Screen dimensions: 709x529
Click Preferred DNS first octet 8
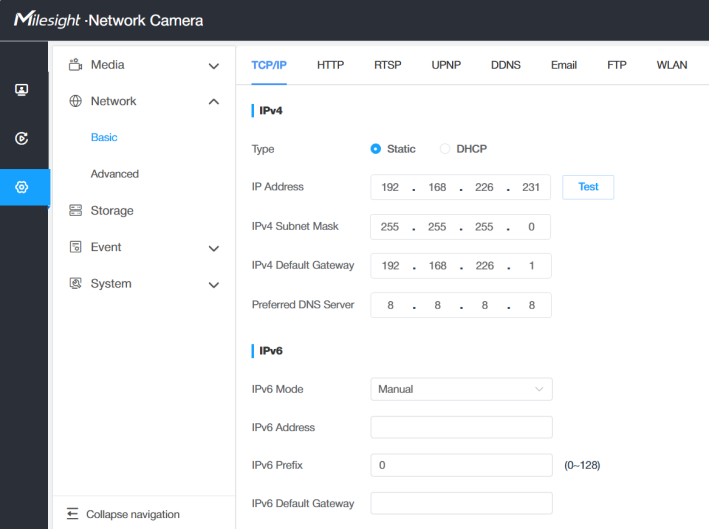390,305
